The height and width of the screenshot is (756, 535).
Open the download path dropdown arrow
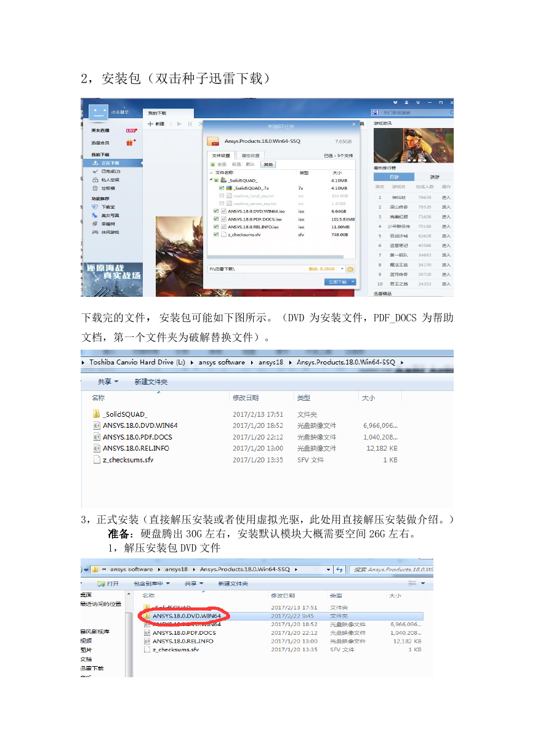click(342, 269)
